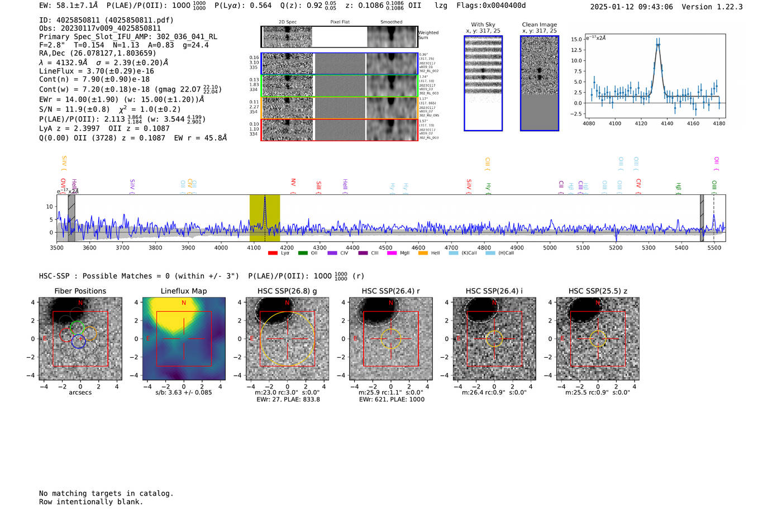Click the red NV line label

[x=293, y=185]
